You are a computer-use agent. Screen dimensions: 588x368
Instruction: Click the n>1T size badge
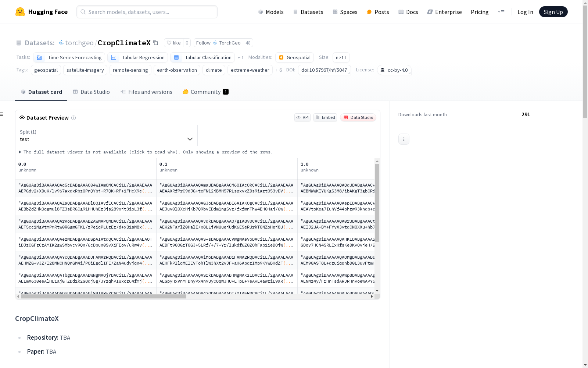[341, 57]
